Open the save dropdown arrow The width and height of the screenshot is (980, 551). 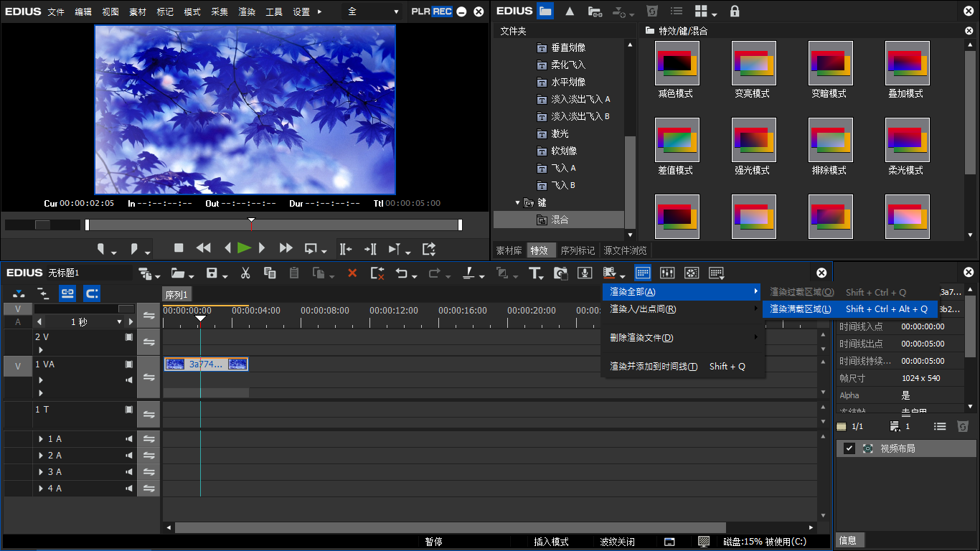point(225,275)
